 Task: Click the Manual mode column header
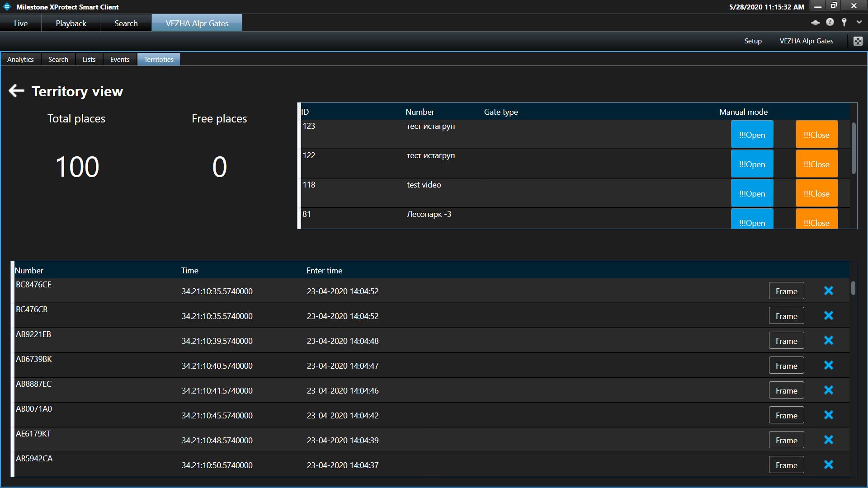tap(743, 112)
